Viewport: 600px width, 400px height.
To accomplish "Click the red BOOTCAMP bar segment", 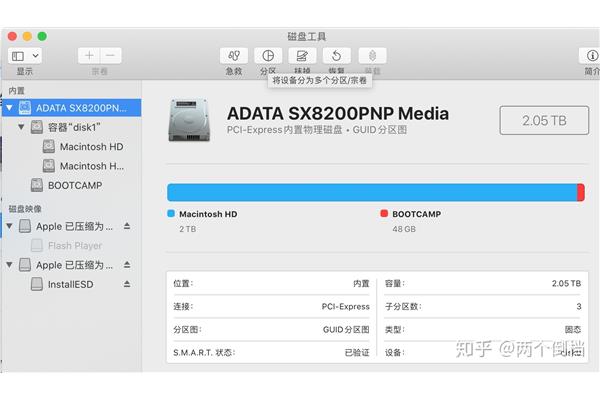I will (581, 192).
